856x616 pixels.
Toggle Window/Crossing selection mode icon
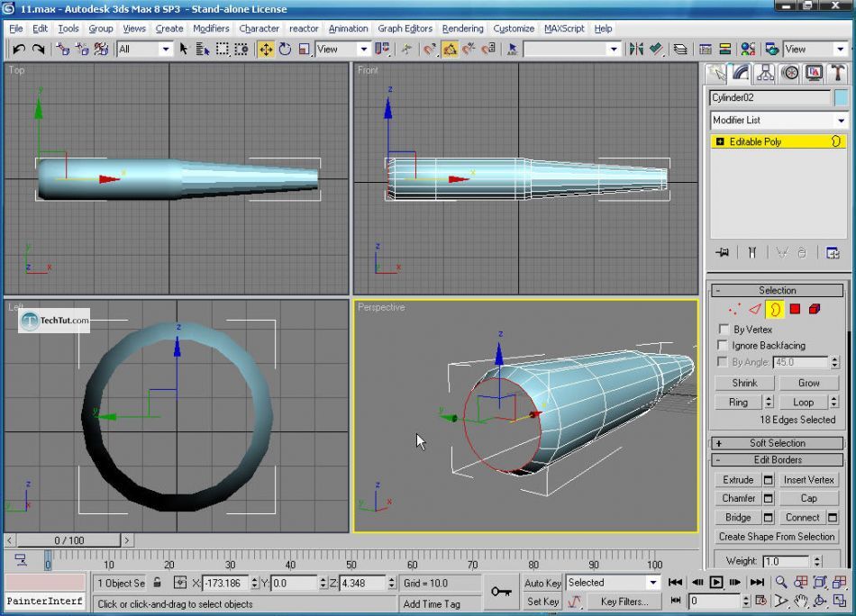[241, 50]
